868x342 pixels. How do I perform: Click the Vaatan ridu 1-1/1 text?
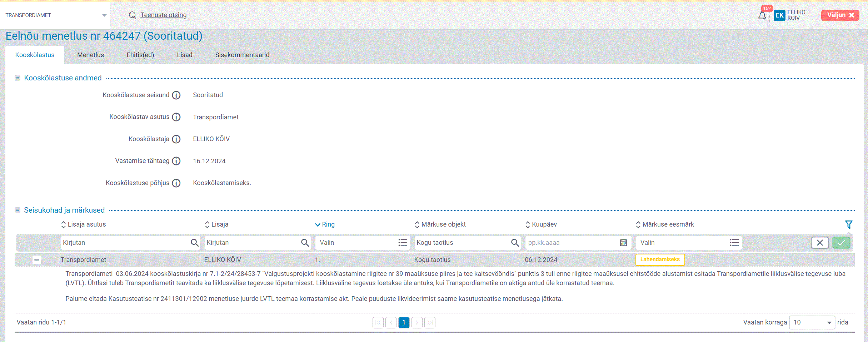click(x=41, y=322)
